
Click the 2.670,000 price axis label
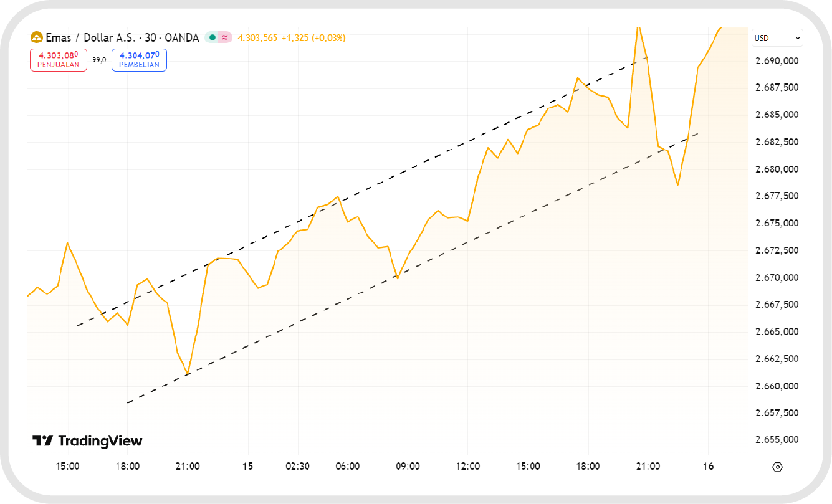pos(777,278)
